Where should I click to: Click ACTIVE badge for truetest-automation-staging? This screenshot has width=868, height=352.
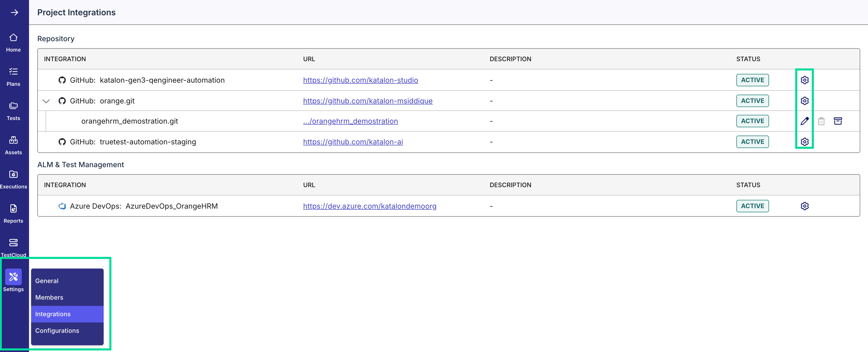752,142
